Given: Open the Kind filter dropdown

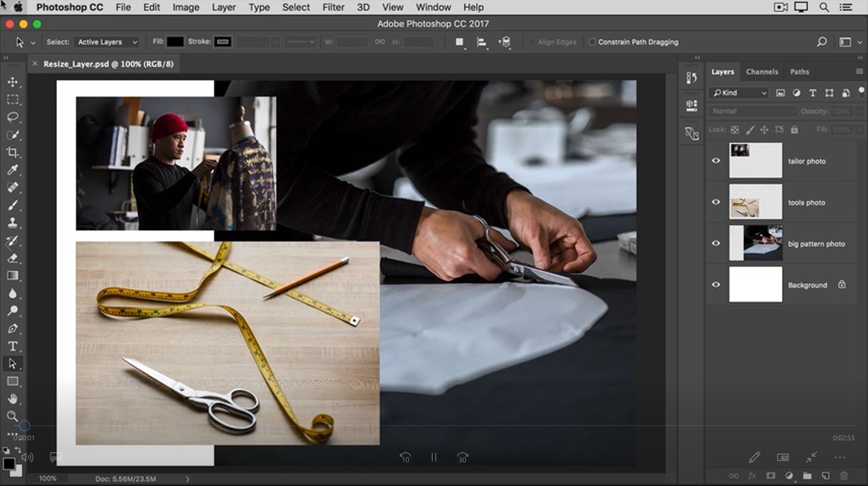Looking at the screenshot, I should point(739,93).
